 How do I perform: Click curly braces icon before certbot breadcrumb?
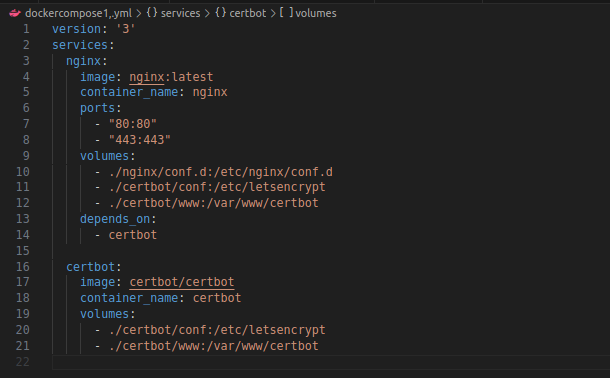(x=221, y=13)
